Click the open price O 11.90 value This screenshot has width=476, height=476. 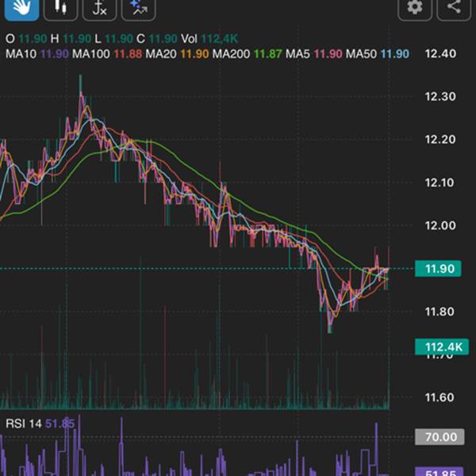pos(26,39)
